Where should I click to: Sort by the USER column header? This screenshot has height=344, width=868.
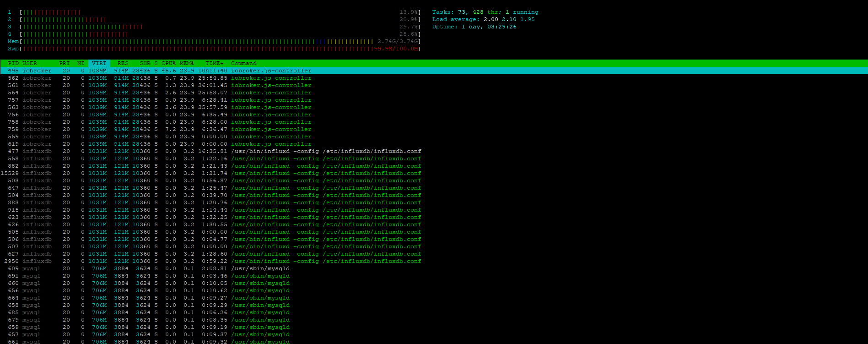click(x=30, y=63)
